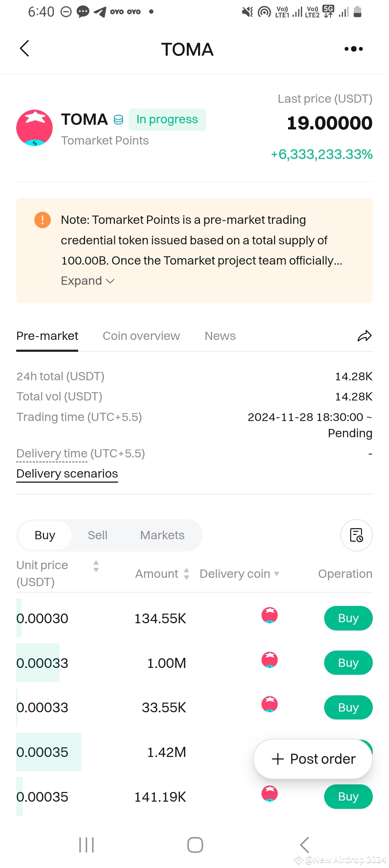Open the three-dot more options menu
Image resolution: width=389 pixels, height=868 pixels.
tap(353, 49)
